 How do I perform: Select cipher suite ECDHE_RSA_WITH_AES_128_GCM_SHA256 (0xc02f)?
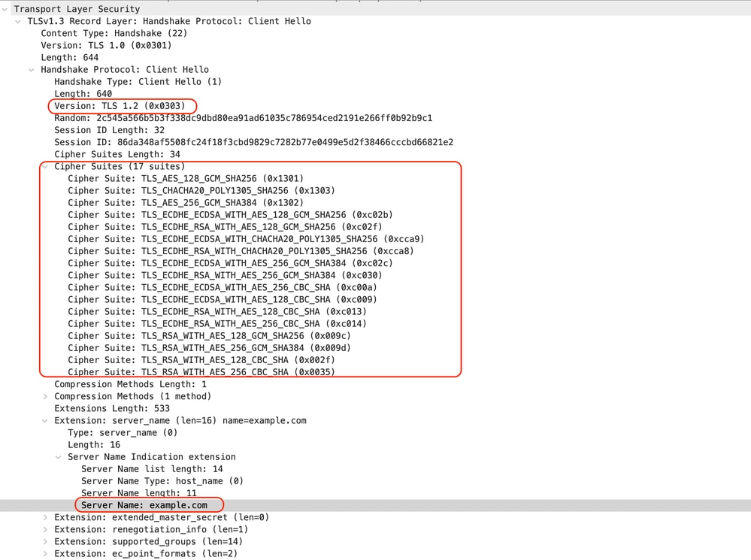225,227
